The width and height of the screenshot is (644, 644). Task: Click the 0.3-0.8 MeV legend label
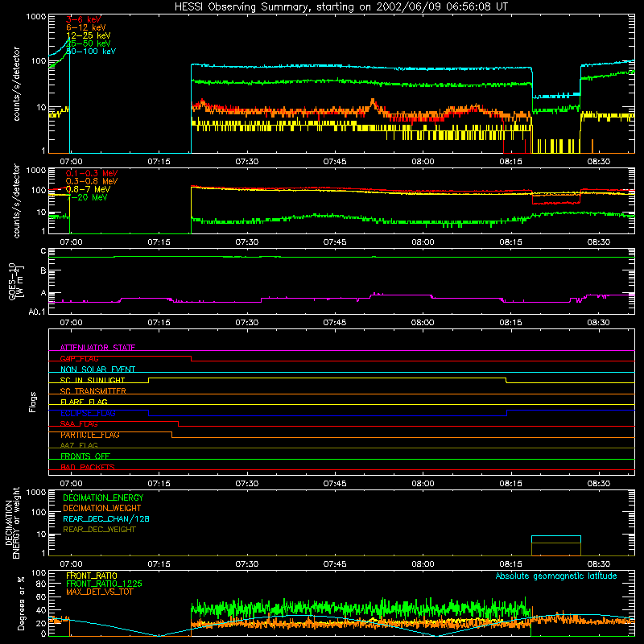coord(92,181)
